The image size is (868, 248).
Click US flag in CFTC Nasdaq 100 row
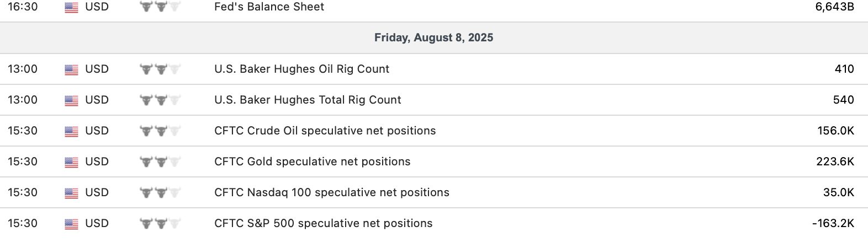(x=71, y=193)
